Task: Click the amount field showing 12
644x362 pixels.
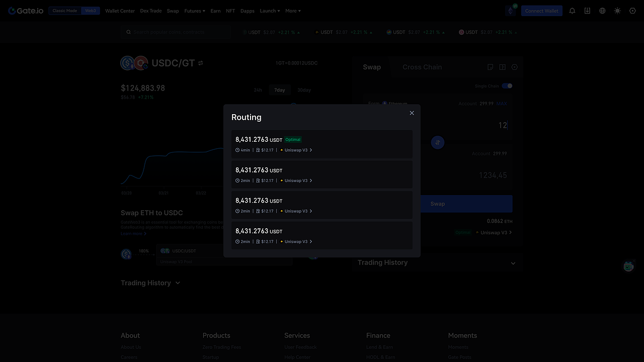Action: pyautogui.click(x=503, y=125)
